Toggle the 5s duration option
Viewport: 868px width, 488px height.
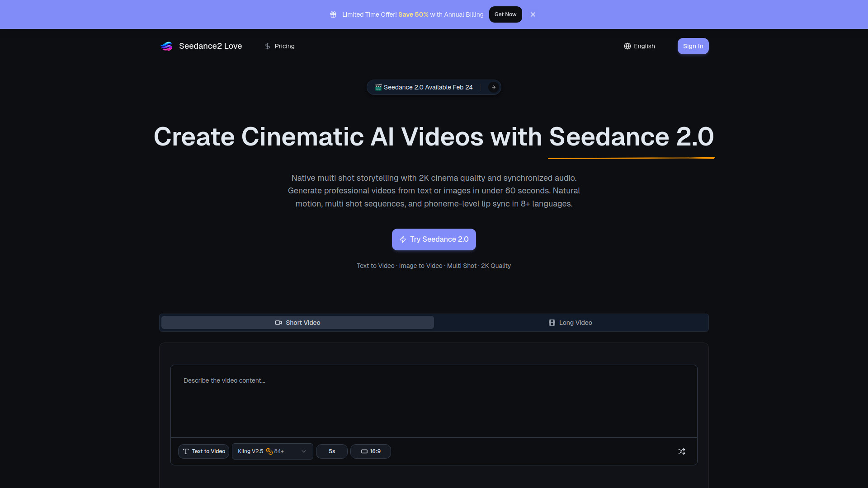tap(331, 451)
